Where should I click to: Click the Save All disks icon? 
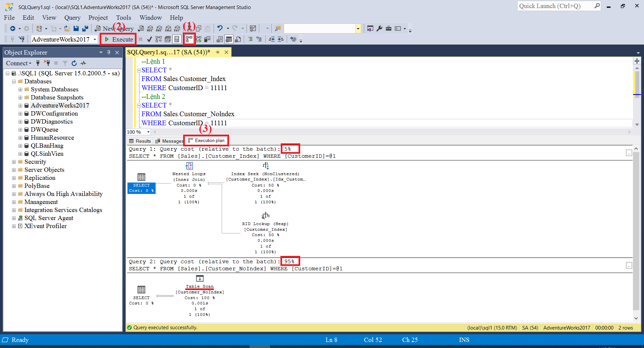pos(85,29)
